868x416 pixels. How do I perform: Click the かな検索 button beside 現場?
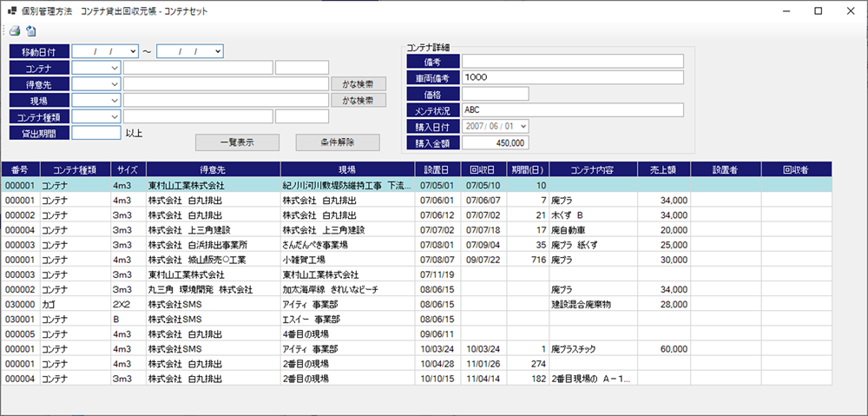(358, 100)
